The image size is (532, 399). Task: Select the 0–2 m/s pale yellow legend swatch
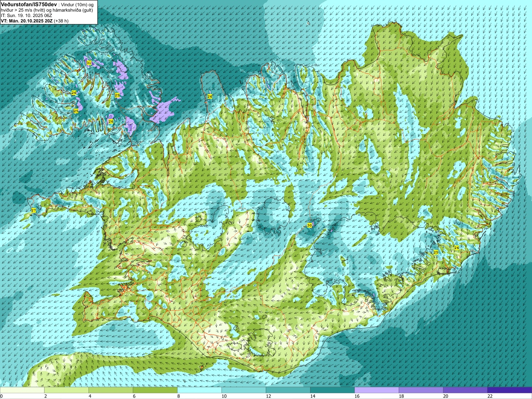click(22, 390)
